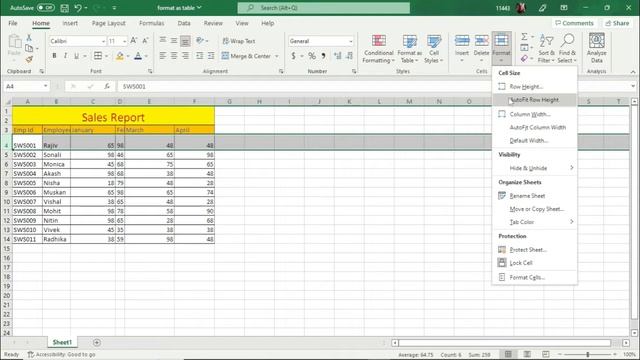The width and height of the screenshot is (640, 360).
Task: Switch to the Data tab
Action: [x=184, y=23]
